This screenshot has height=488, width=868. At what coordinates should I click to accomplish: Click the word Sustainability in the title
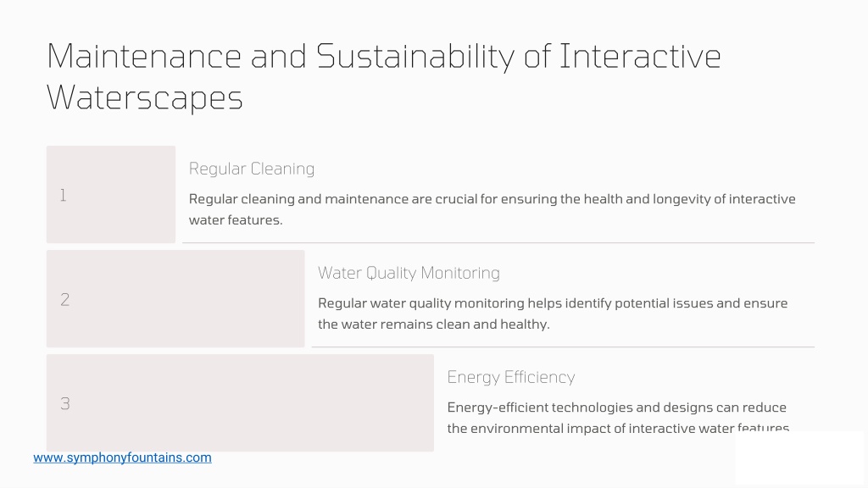(415, 57)
